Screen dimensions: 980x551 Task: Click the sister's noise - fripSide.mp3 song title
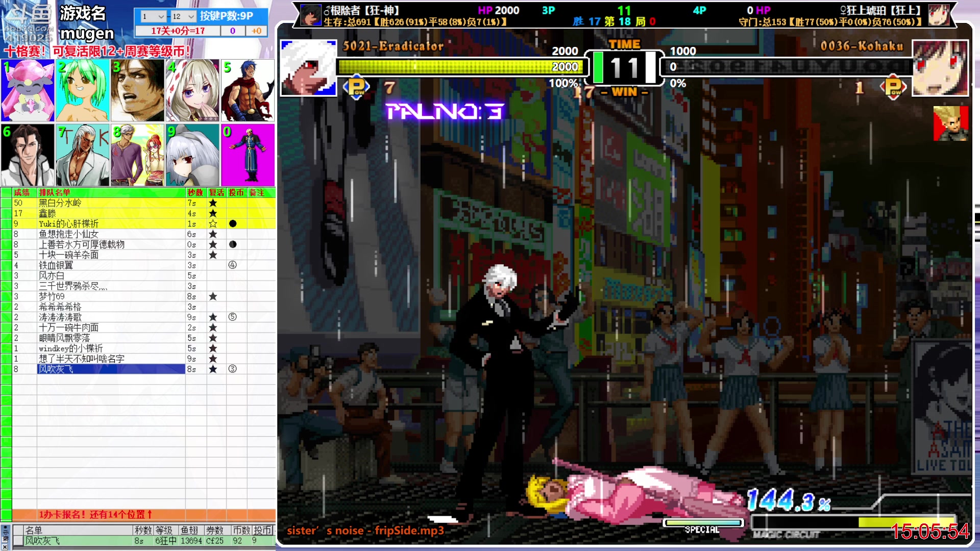pos(365,531)
